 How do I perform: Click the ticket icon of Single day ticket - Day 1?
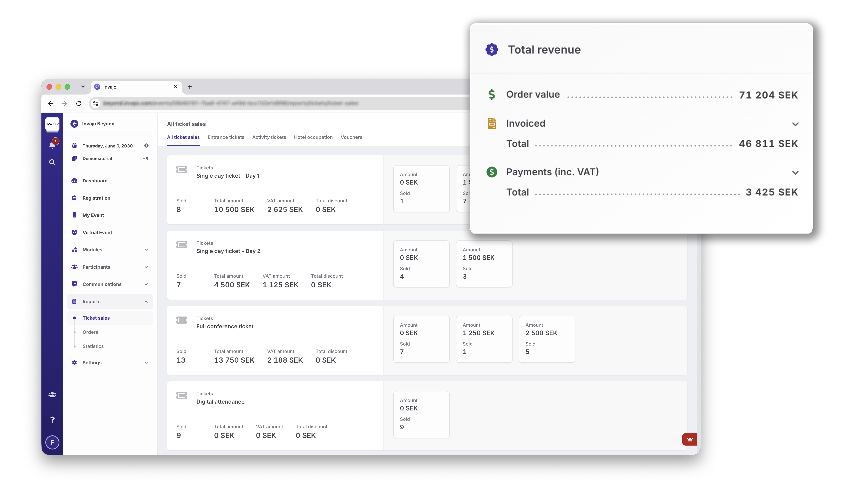point(182,169)
